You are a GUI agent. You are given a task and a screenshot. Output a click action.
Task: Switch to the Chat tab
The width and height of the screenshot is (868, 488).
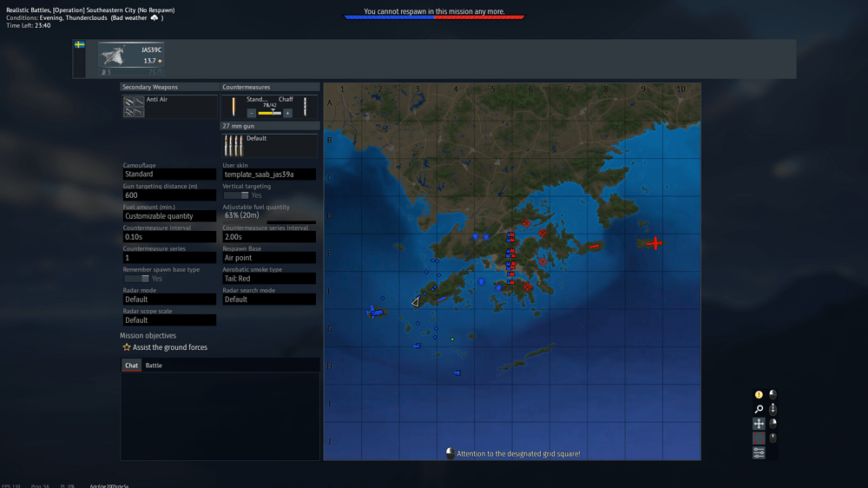131,366
